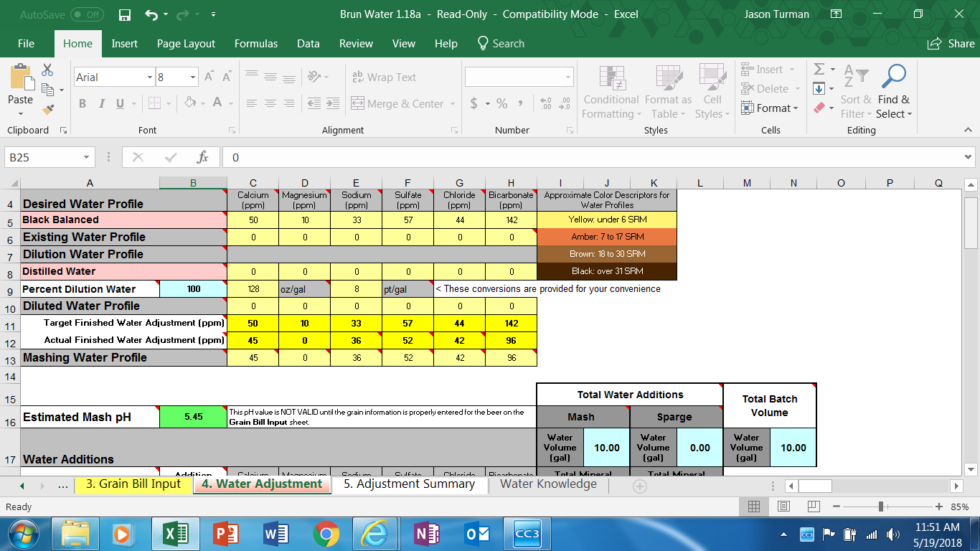Toggle Bold formatting

(x=83, y=104)
